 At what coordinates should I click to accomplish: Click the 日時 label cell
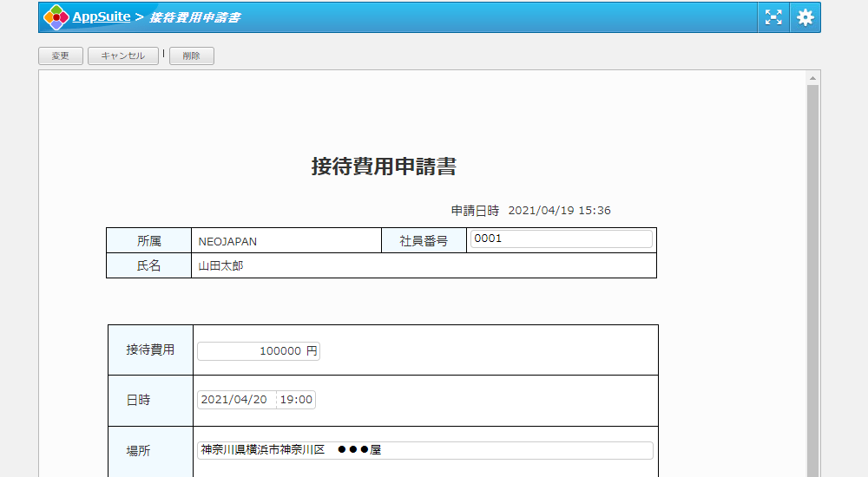tap(138, 400)
